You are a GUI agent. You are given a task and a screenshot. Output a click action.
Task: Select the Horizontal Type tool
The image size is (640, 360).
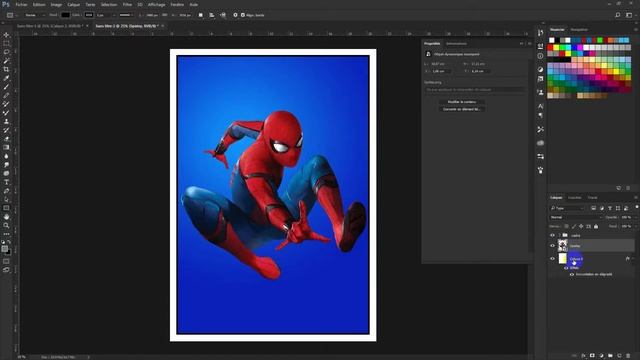tap(7, 182)
